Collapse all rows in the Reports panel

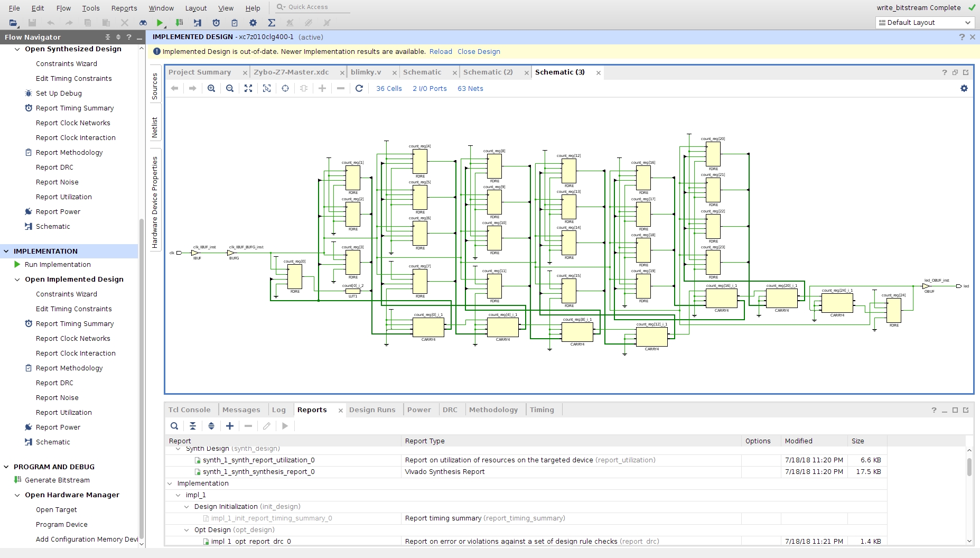tap(193, 426)
